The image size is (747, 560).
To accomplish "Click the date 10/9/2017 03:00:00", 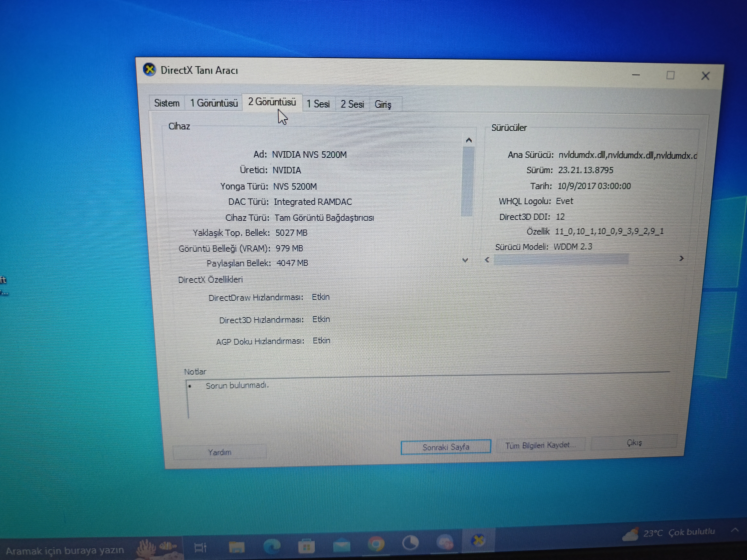I will [x=594, y=186].
